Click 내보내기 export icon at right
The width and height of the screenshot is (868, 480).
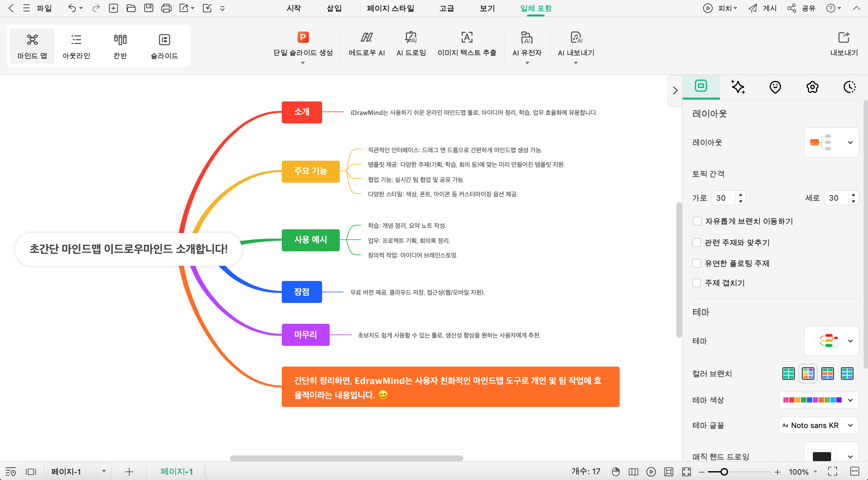844,44
